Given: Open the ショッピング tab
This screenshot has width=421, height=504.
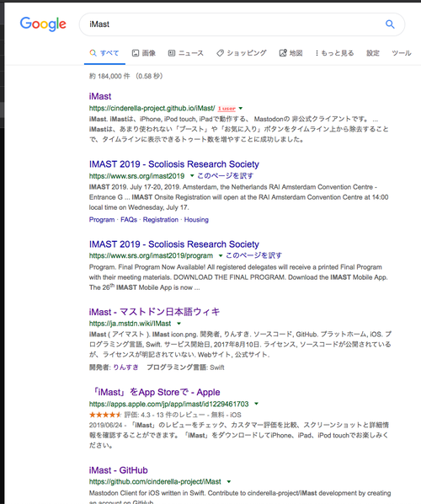Looking at the screenshot, I should (242, 53).
